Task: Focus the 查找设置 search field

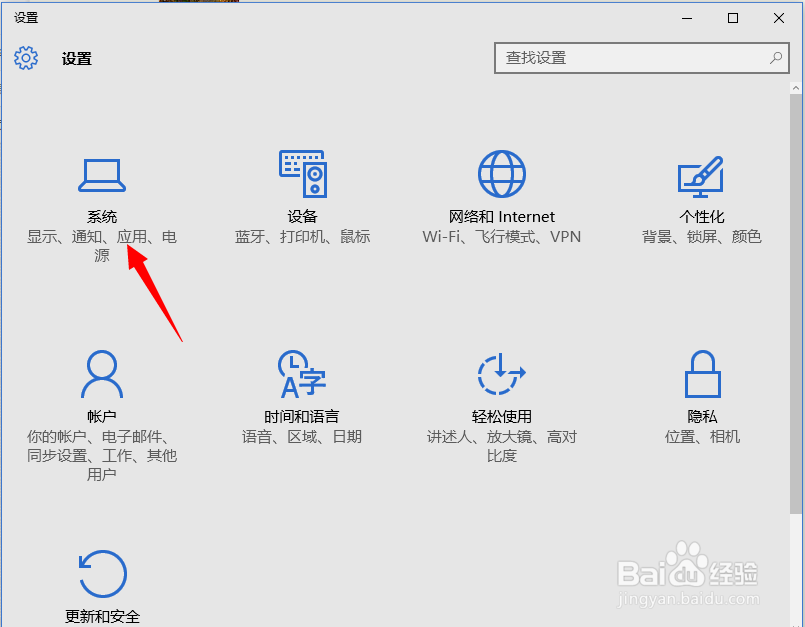Action: tap(641, 58)
